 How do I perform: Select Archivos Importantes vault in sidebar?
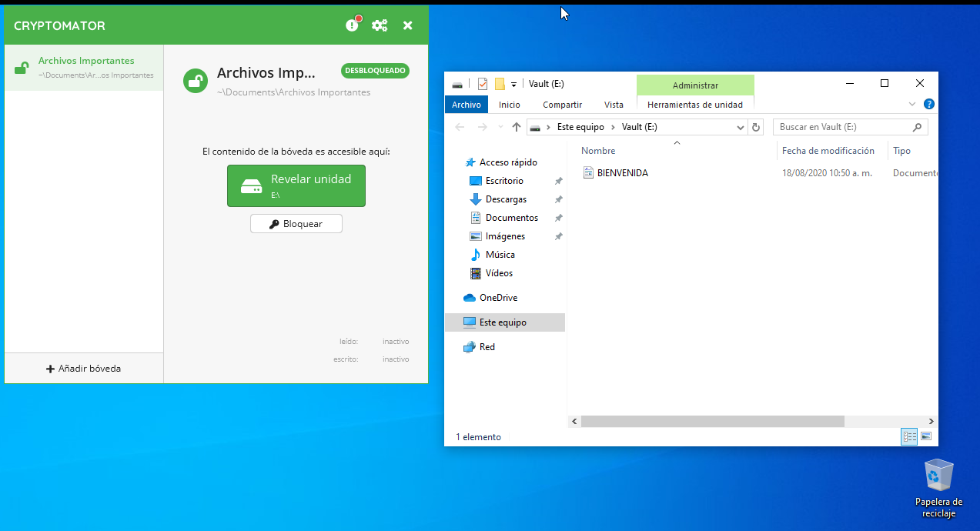click(x=84, y=68)
